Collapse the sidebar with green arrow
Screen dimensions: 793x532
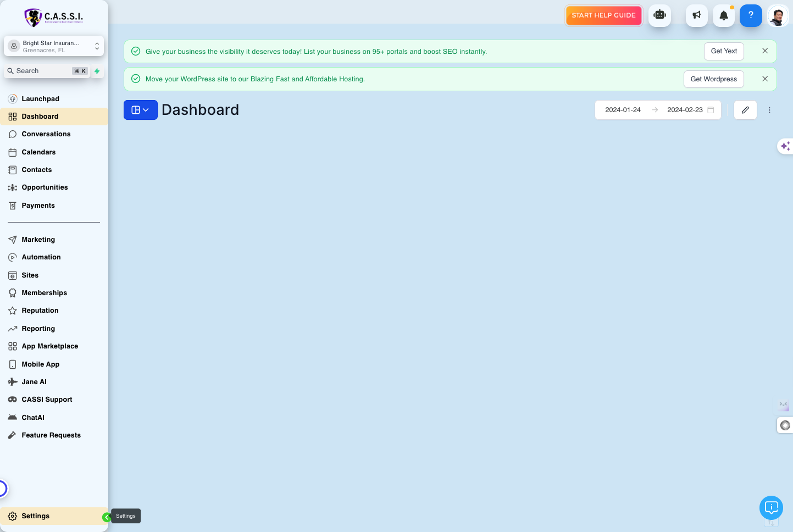pyautogui.click(x=107, y=517)
